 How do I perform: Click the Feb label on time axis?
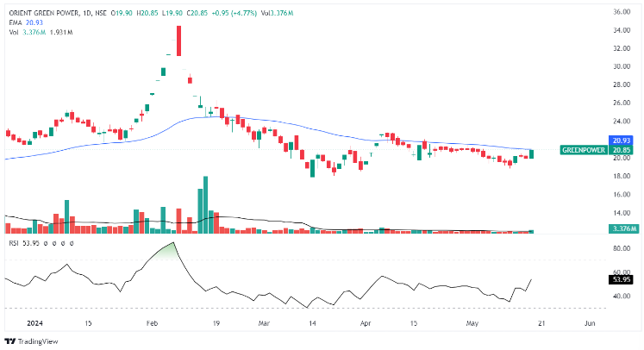click(x=153, y=322)
